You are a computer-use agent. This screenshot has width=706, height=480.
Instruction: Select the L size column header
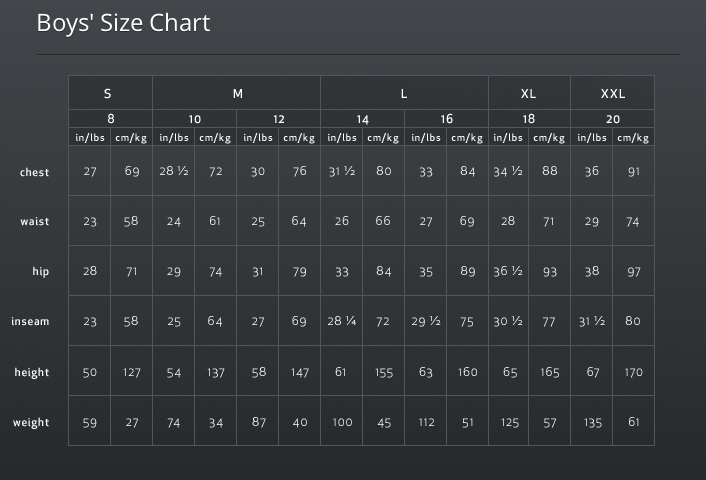click(404, 94)
